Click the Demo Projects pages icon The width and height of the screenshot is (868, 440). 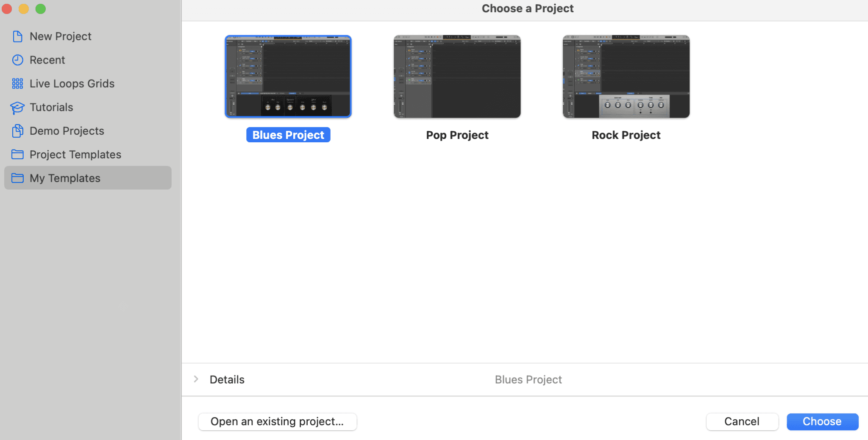pyautogui.click(x=17, y=131)
